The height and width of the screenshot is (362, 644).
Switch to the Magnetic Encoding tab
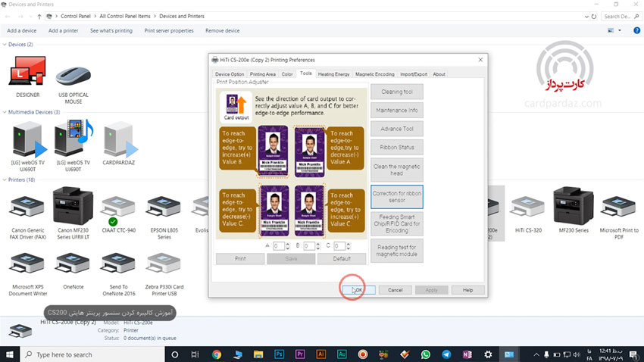tap(374, 74)
